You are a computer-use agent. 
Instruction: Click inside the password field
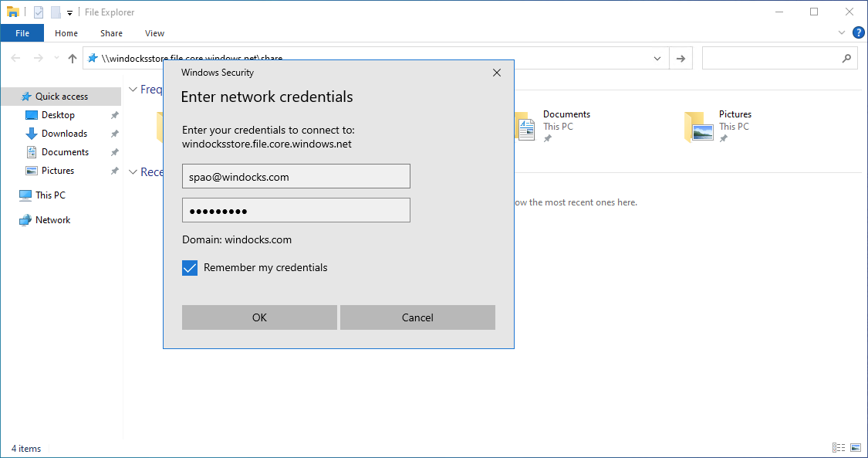click(x=296, y=209)
